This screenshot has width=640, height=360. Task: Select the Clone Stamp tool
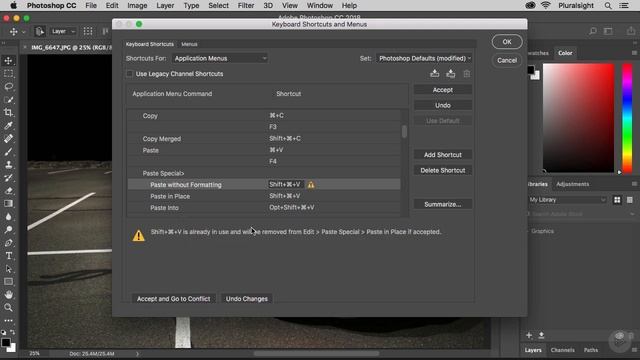[x=8, y=164]
